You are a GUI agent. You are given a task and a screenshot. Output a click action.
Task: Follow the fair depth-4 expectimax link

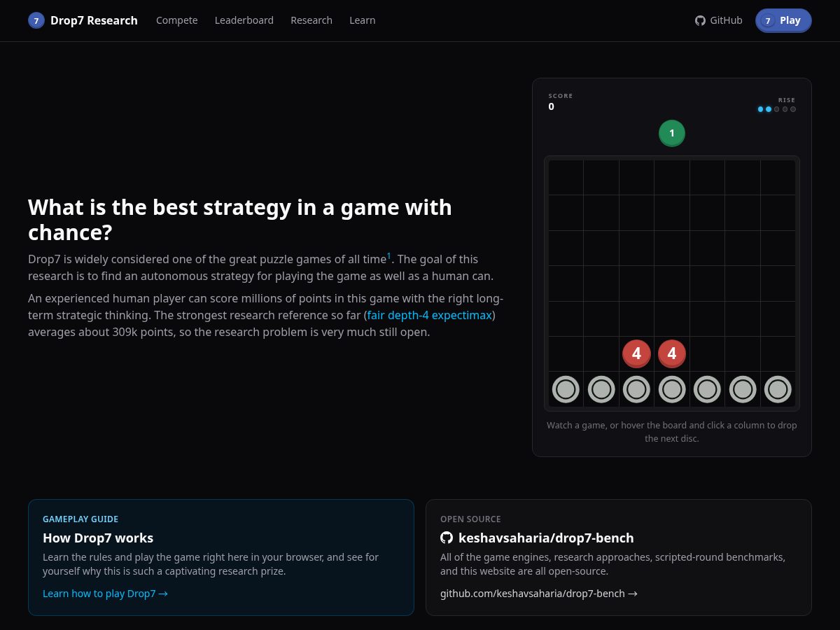(x=430, y=315)
